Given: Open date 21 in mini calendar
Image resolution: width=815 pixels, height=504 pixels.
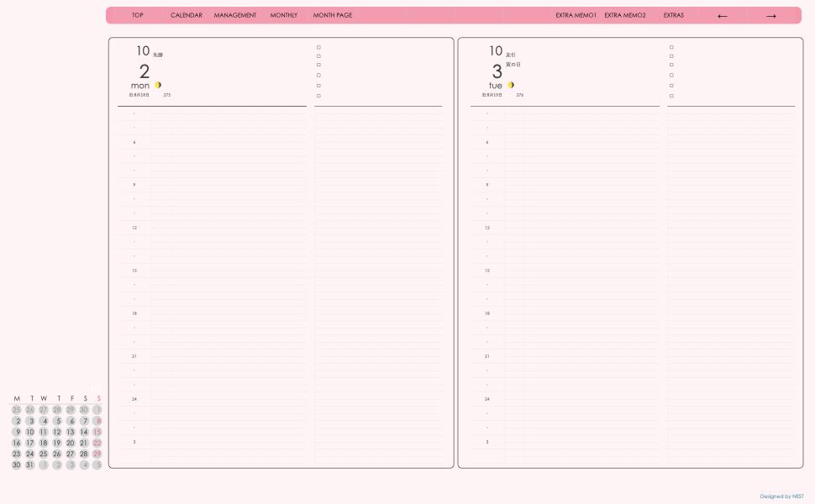Looking at the screenshot, I should [84, 443].
